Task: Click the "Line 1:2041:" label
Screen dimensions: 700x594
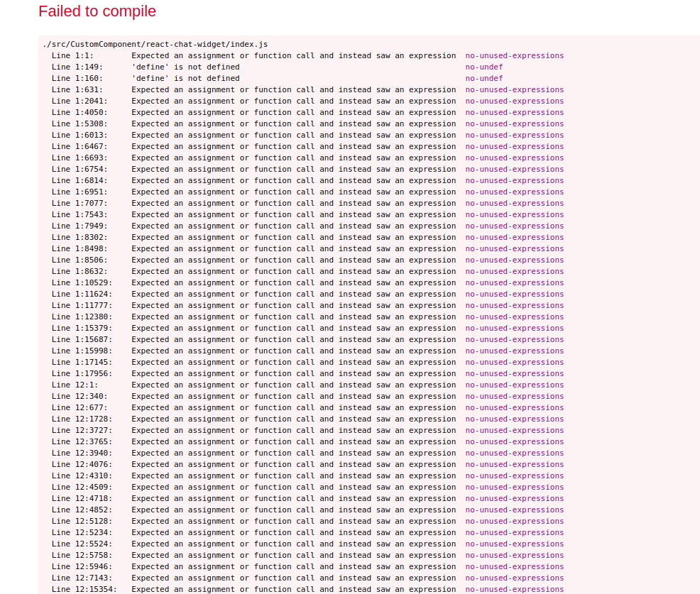Action: [x=80, y=101]
